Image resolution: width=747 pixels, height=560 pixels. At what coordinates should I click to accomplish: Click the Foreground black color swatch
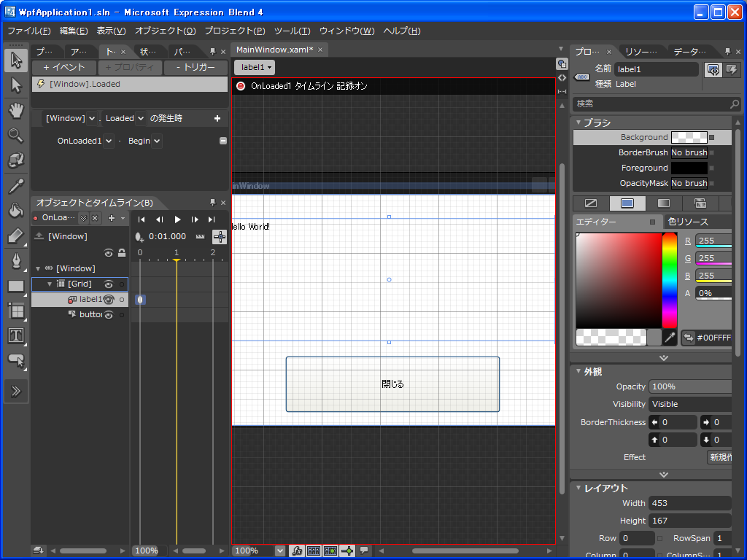point(689,168)
